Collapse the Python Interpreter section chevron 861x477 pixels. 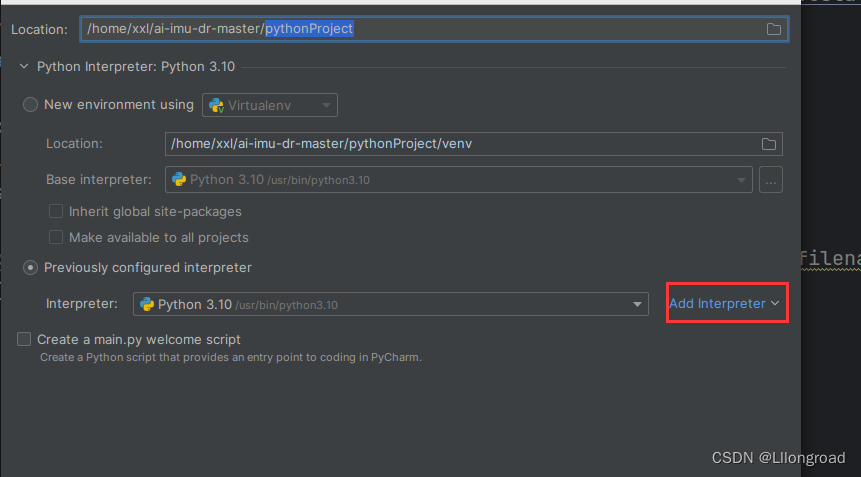pos(24,66)
